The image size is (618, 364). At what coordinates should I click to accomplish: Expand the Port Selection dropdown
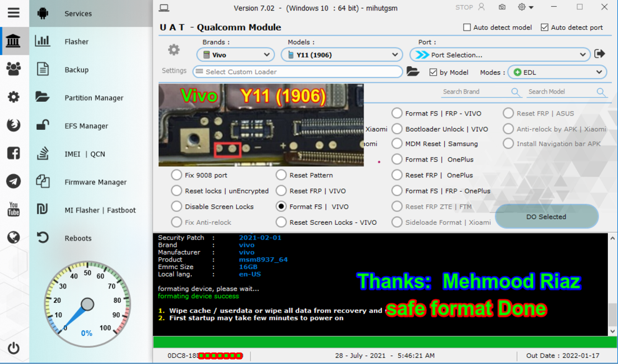click(499, 55)
